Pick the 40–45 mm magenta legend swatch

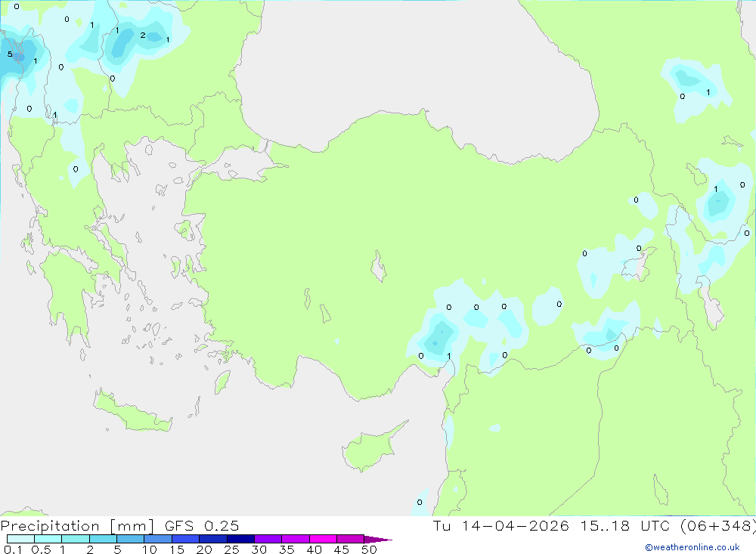(323, 539)
